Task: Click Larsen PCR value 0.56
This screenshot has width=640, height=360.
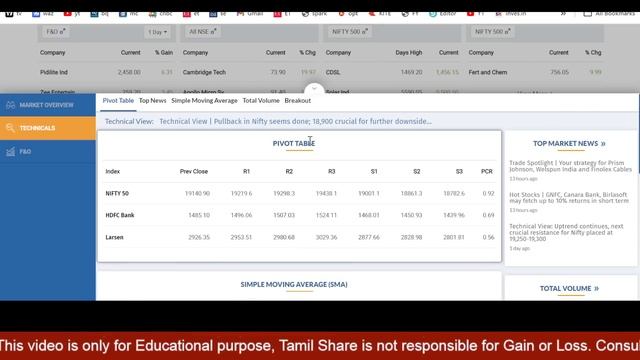Action: (488, 237)
